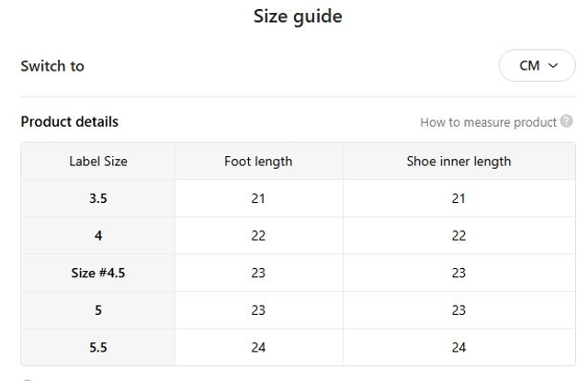The image size is (588, 381).
Task: Click foot length value for size 5.5
Action: (x=258, y=347)
